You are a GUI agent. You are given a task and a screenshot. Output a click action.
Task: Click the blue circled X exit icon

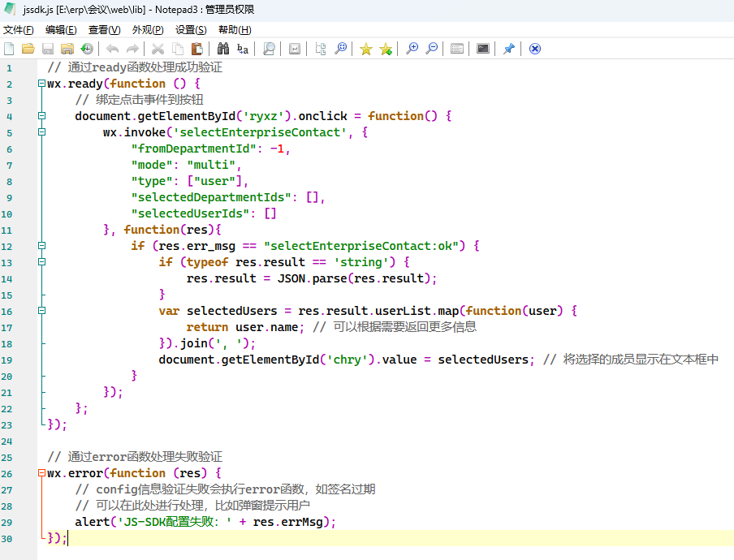pos(534,49)
